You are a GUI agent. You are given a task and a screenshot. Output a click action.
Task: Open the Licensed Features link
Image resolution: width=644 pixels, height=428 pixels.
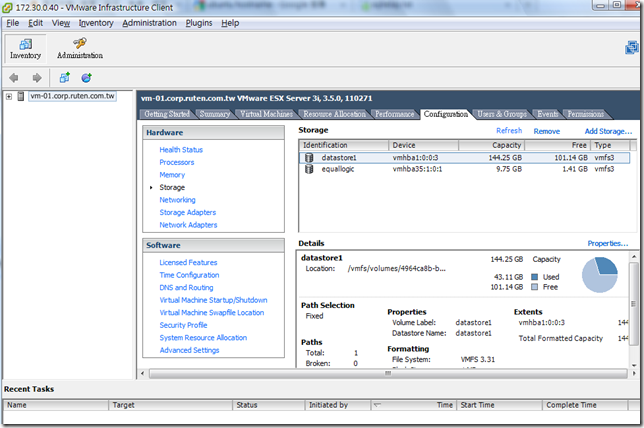pos(188,262)
